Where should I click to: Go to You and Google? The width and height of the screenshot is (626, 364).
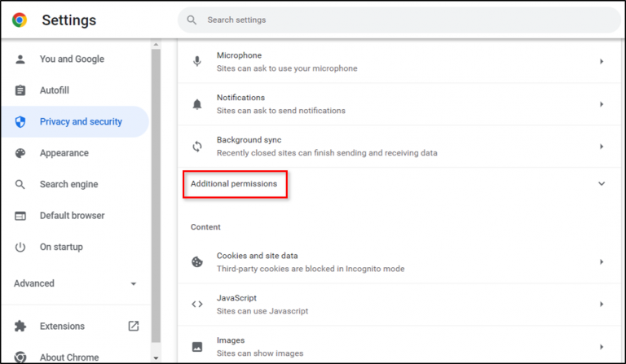click(72, 59)
